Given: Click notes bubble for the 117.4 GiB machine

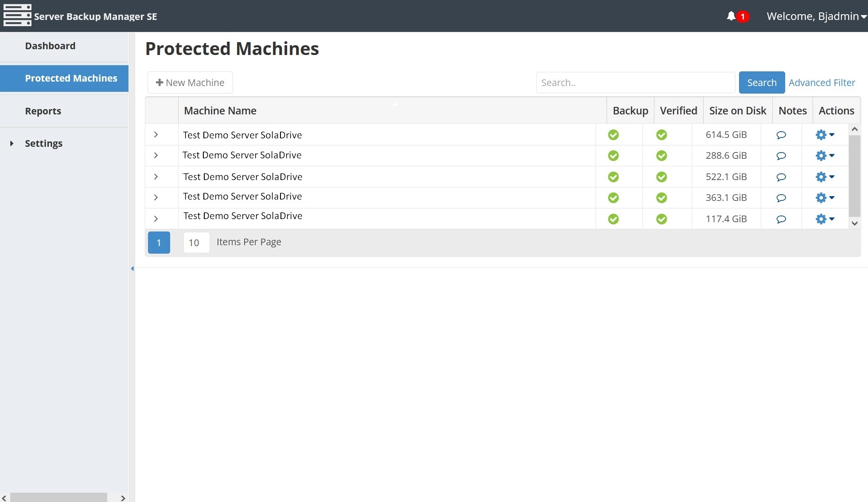Looking at the screenshot, I should [781, 219].
